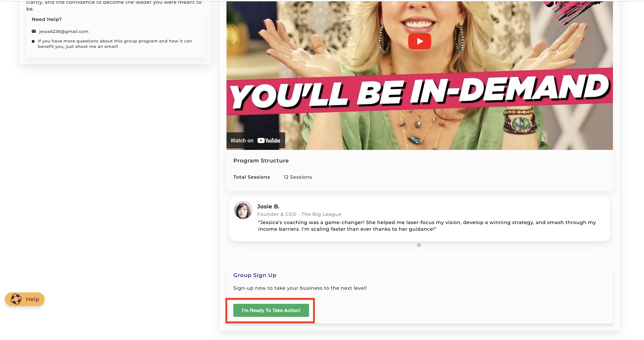Open the Help widget
This screenshot has height=340, width=644.
25,299
